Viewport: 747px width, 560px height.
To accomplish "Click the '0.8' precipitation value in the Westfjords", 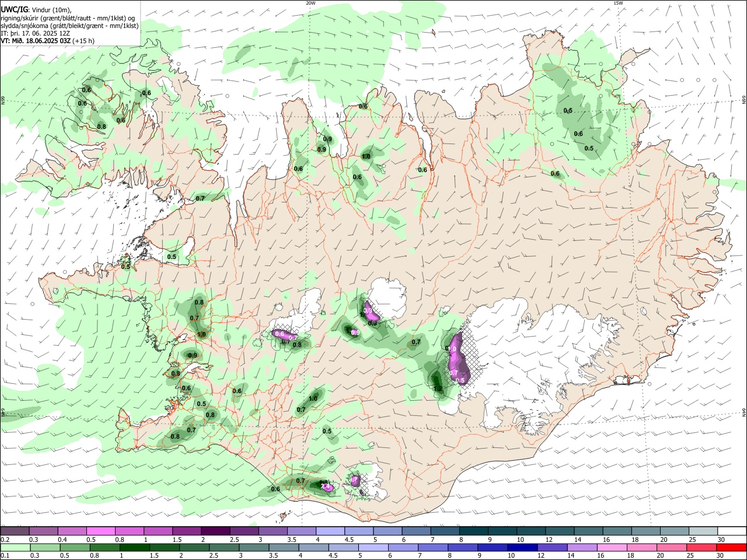I will tap(102, 127).
